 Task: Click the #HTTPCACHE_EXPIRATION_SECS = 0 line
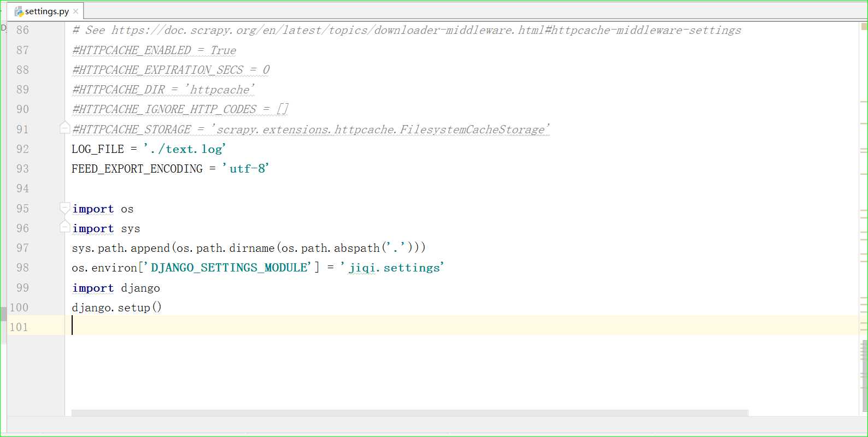tap(171, 70)
